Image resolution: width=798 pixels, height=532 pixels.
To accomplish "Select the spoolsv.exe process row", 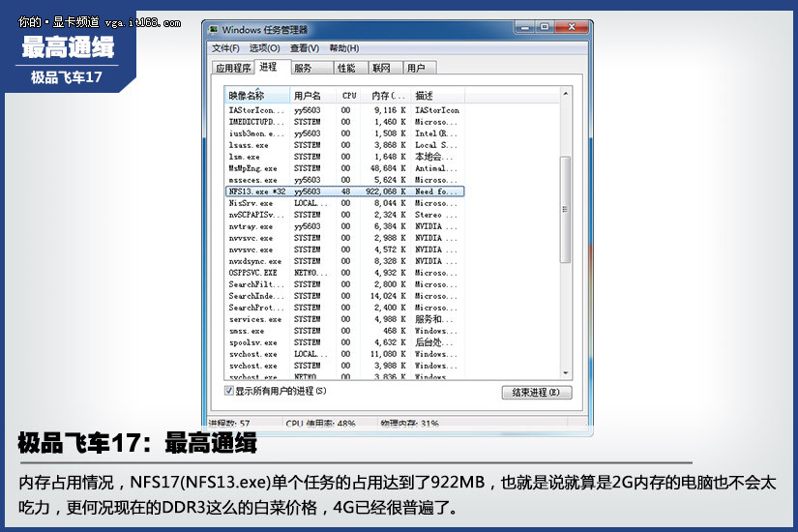I will pyautogui.click(x=344, y=342).
